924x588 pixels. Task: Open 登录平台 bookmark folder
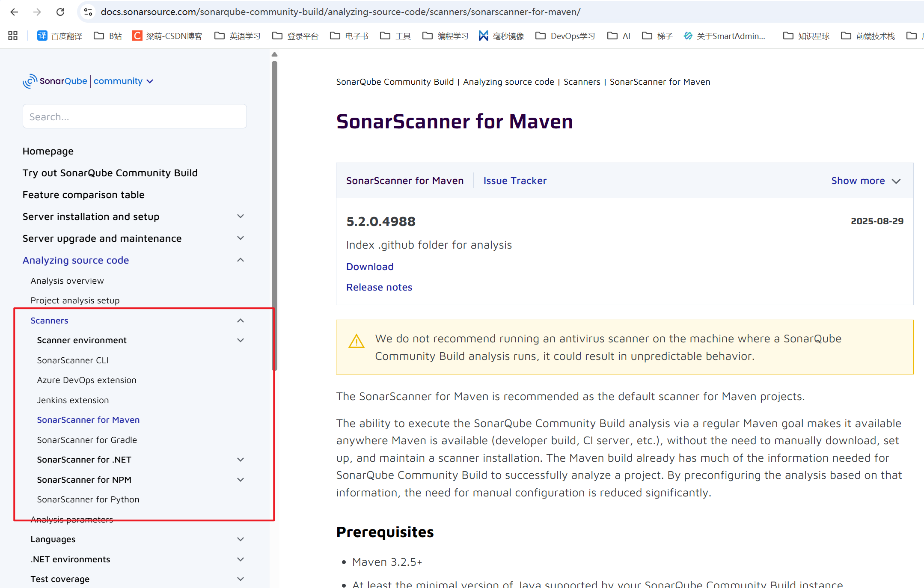[295, 36]
